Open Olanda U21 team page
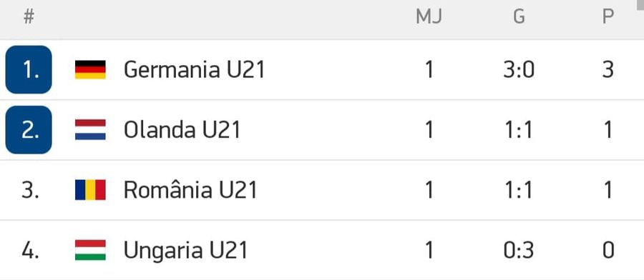The width and height of the screenshot is (644, 280). click(x=182, y=131)
